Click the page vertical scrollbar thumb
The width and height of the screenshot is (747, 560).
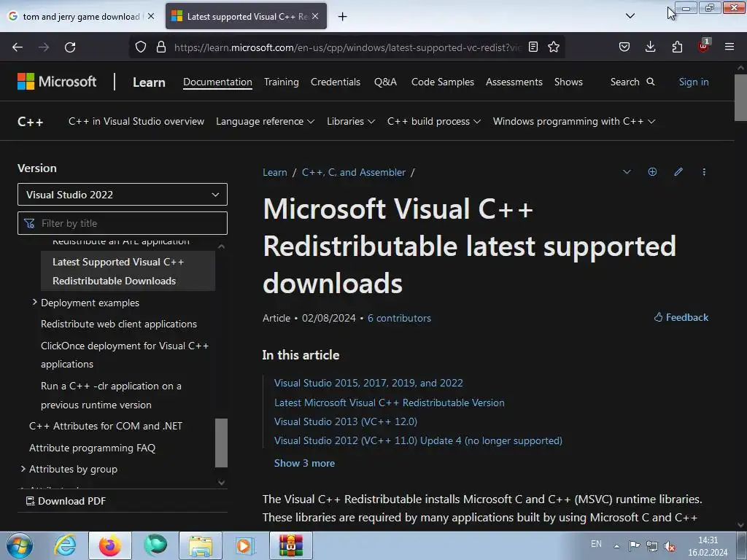click(x=740, y=97)
